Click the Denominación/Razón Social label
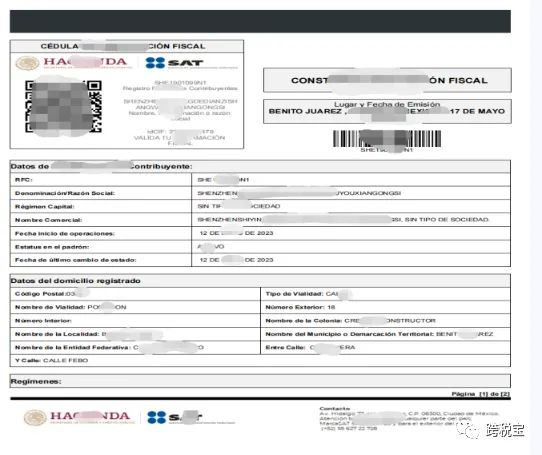Image resolution: width=542 pixels, height=455 pixels. click(65, 193)
